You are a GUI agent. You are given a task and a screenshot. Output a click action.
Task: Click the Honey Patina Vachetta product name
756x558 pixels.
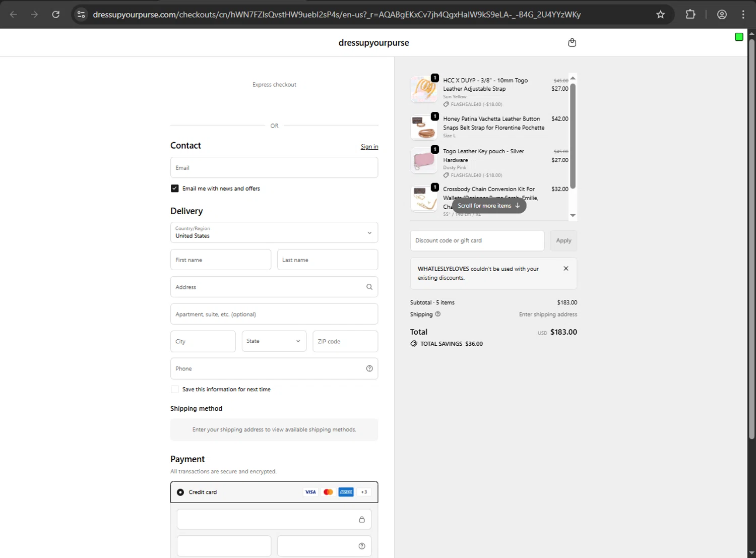[x=494, y=123]
